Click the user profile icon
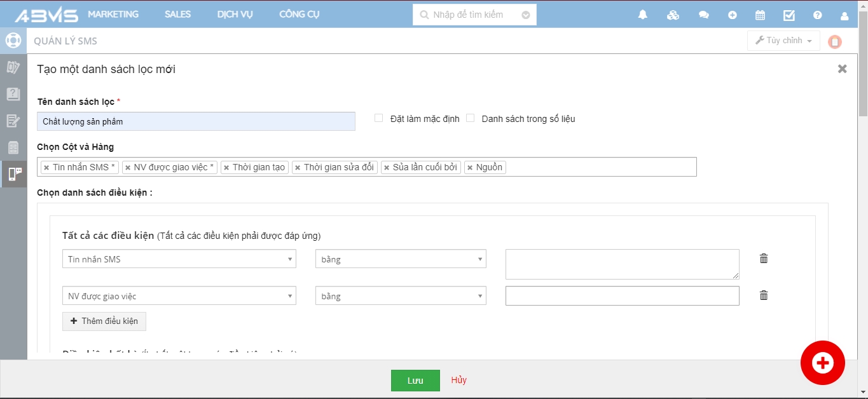The image size is (868, 399). 844,15
